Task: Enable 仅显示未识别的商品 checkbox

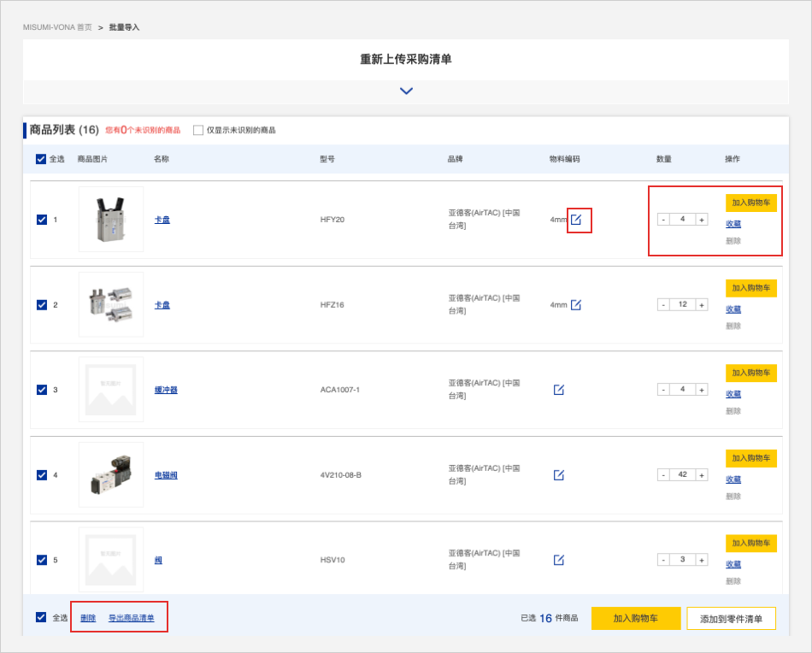Action: (198, 130)
